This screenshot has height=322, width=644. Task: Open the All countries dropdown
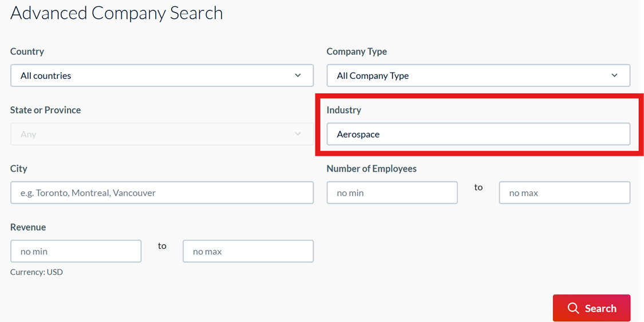click(161, 75)
